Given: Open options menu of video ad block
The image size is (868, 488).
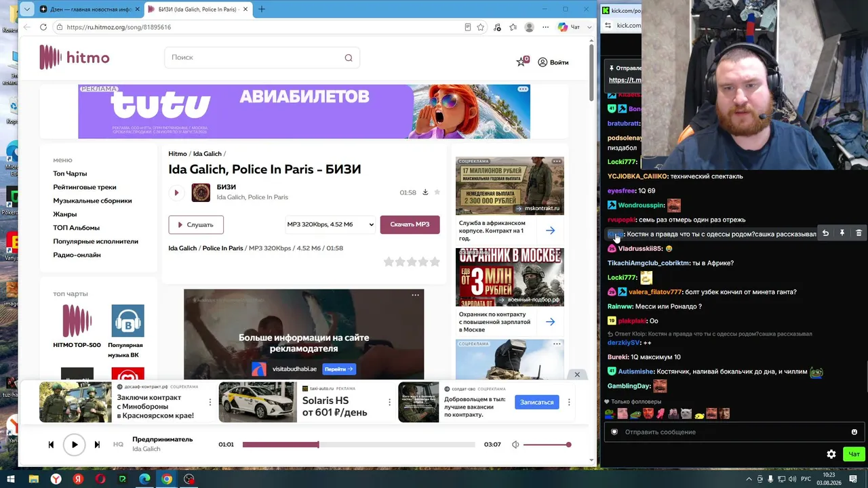Looking at the screenshot, I should (415, 295).
